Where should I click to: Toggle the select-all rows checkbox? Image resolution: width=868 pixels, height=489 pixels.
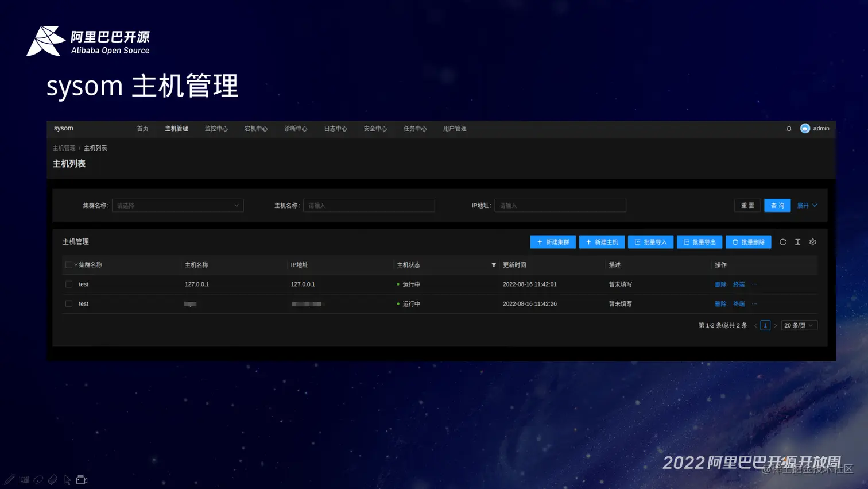click(69, 265)
